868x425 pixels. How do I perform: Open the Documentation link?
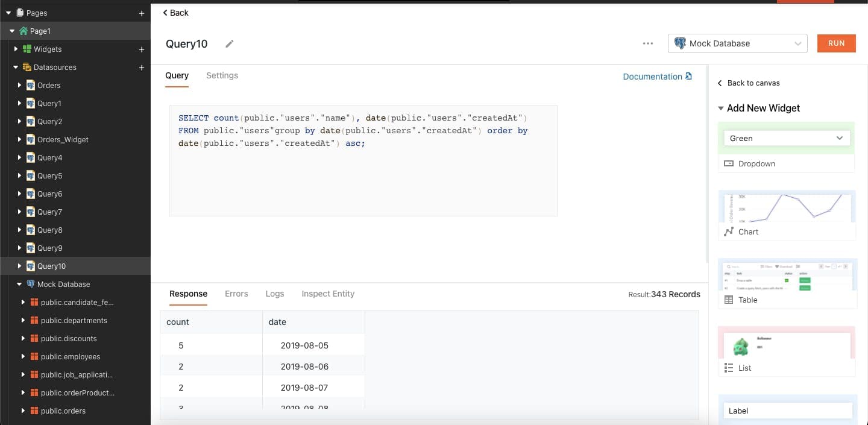pos(652,77)
